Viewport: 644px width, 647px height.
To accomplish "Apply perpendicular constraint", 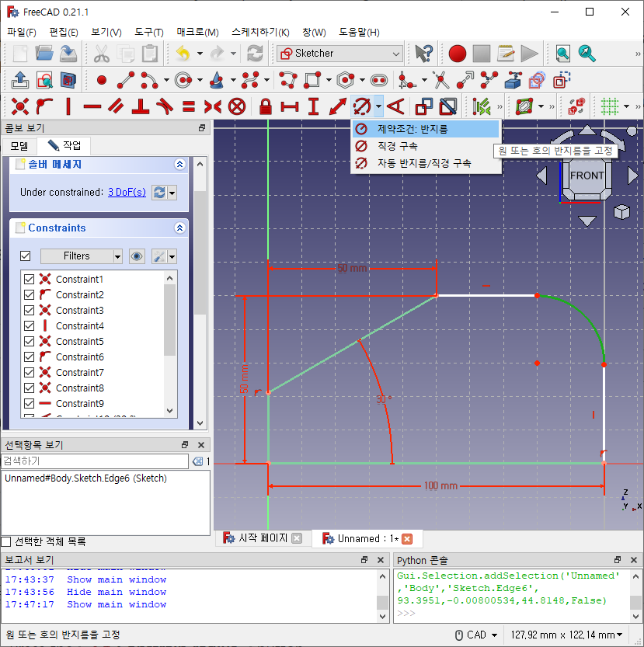I will point(141,106).
